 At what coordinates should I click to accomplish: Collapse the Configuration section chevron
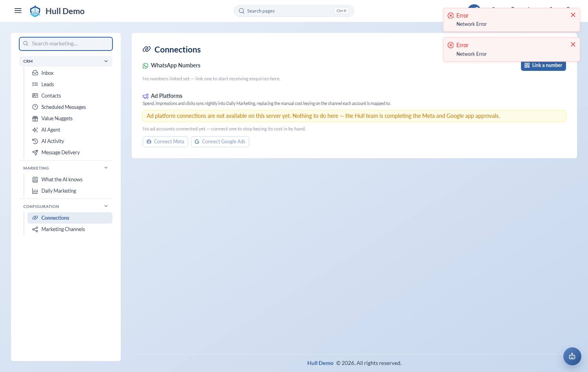click(106, 206)
